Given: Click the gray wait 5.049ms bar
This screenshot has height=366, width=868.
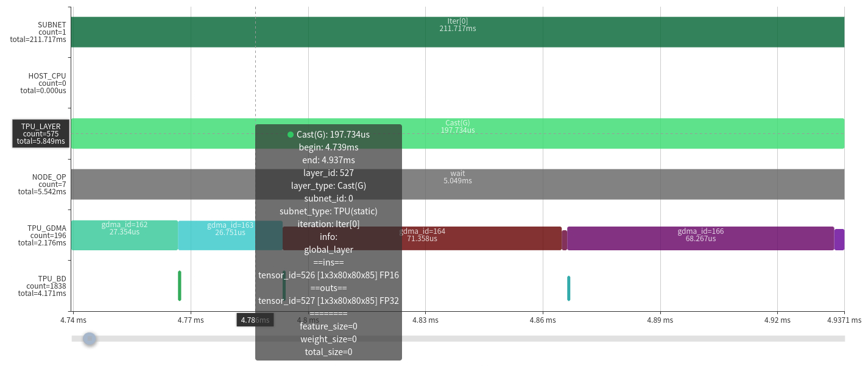Looking at the screenshot, I should click(609, 184).
